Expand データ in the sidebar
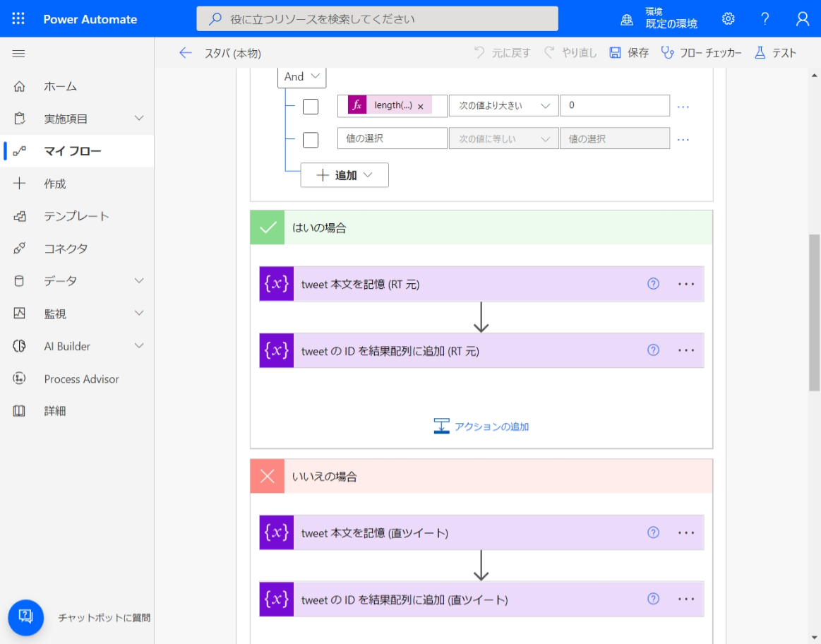 tap(139, 280)
